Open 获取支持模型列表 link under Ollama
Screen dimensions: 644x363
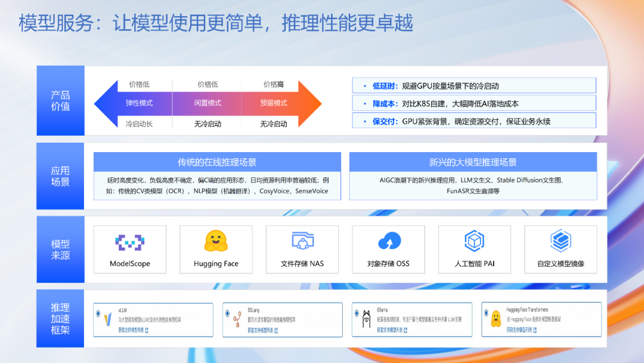click(390, 330)
